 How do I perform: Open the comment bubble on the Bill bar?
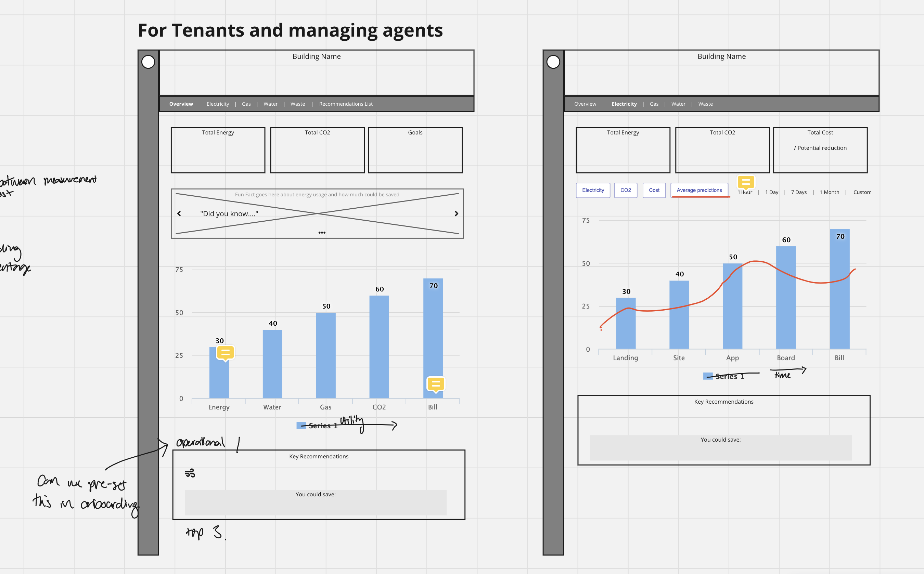pyautogui.click(x=436, y=384)
